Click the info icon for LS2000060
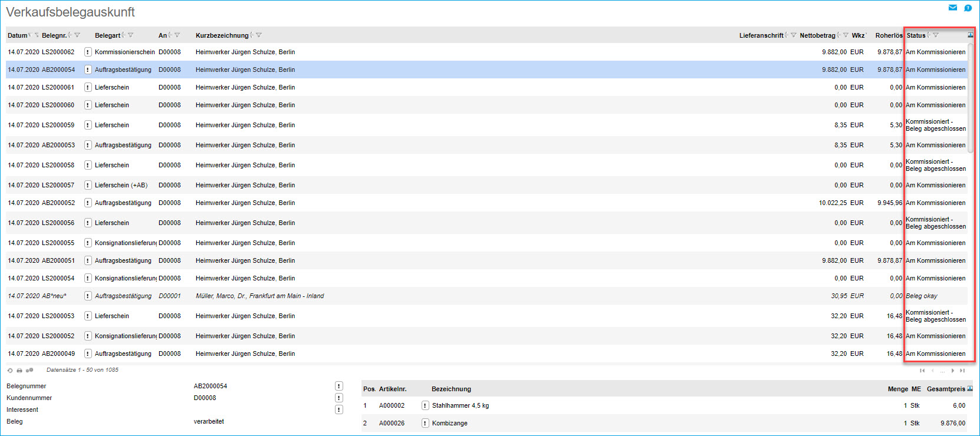This screenshot has width=980, height=436. click(x=88, y=105)
